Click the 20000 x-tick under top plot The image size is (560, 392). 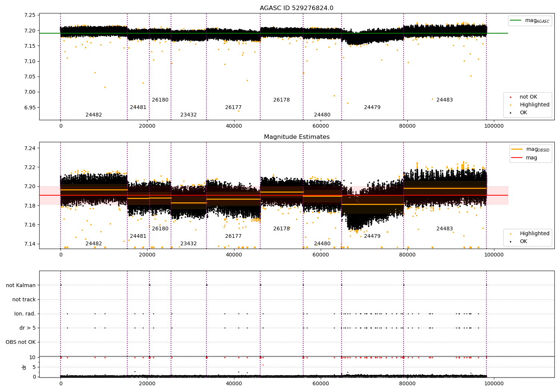pyautogui.click(x=147, y=126)
